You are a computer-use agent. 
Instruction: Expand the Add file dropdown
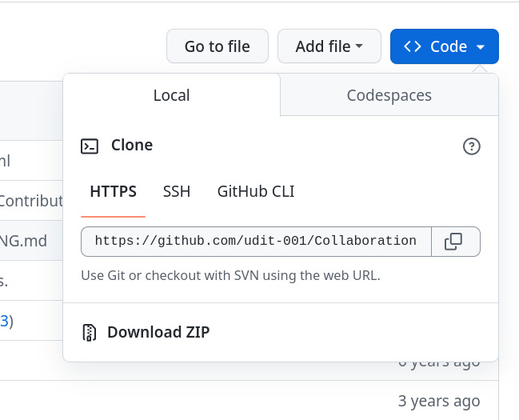point(329,46)
